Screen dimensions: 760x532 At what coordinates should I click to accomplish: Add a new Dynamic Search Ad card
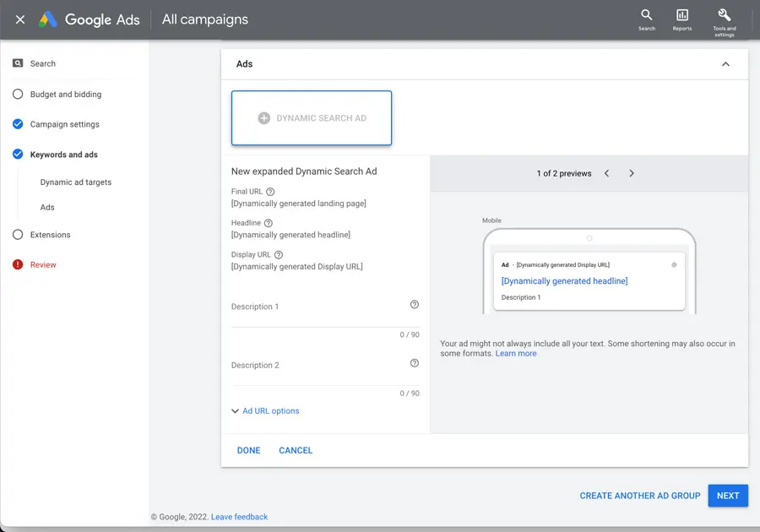(x=311, y=118)
